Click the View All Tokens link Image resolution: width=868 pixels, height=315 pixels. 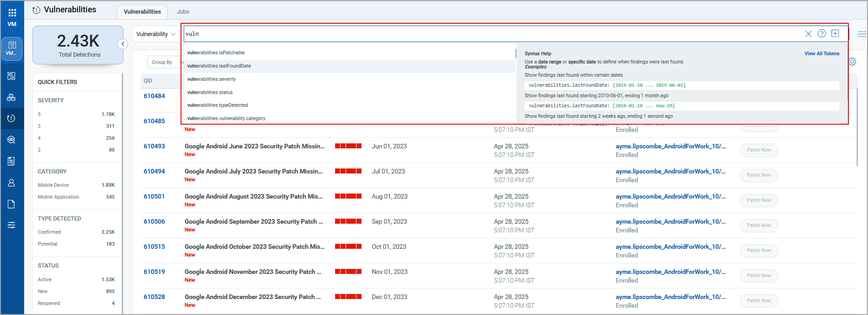click(x=821, y=53)
